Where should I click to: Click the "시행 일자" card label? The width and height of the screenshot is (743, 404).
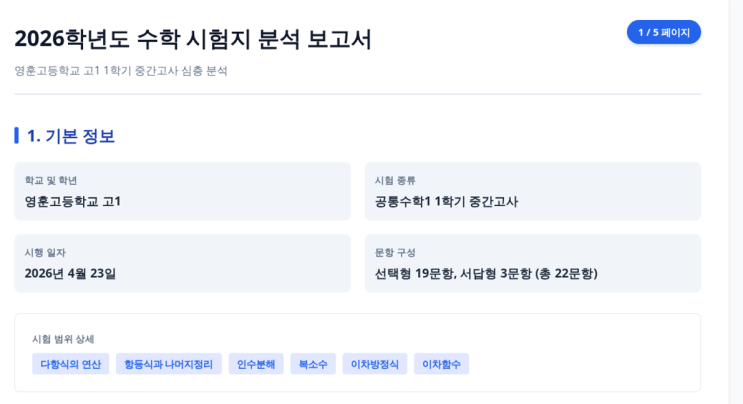pos(45,252)
